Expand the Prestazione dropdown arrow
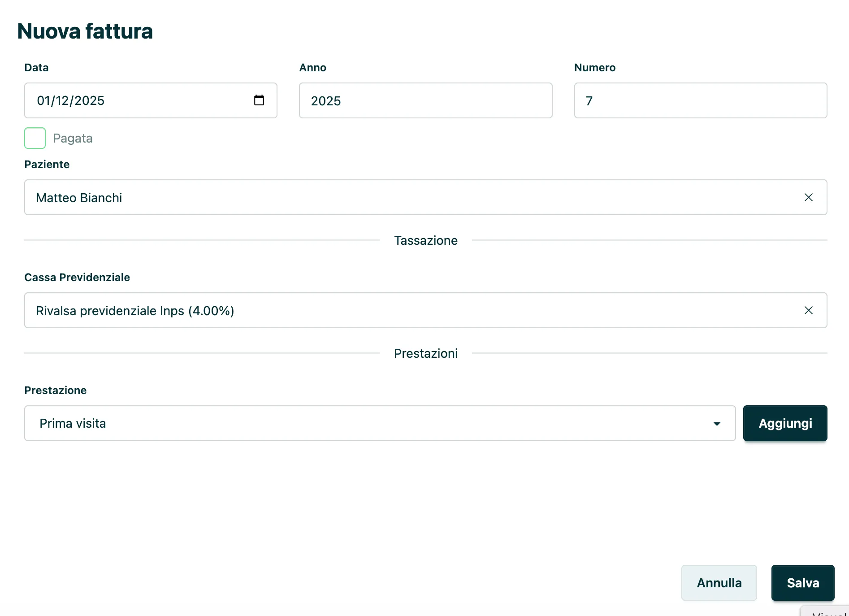This screenshot has height=616, width=849. [x=717, y=424]
